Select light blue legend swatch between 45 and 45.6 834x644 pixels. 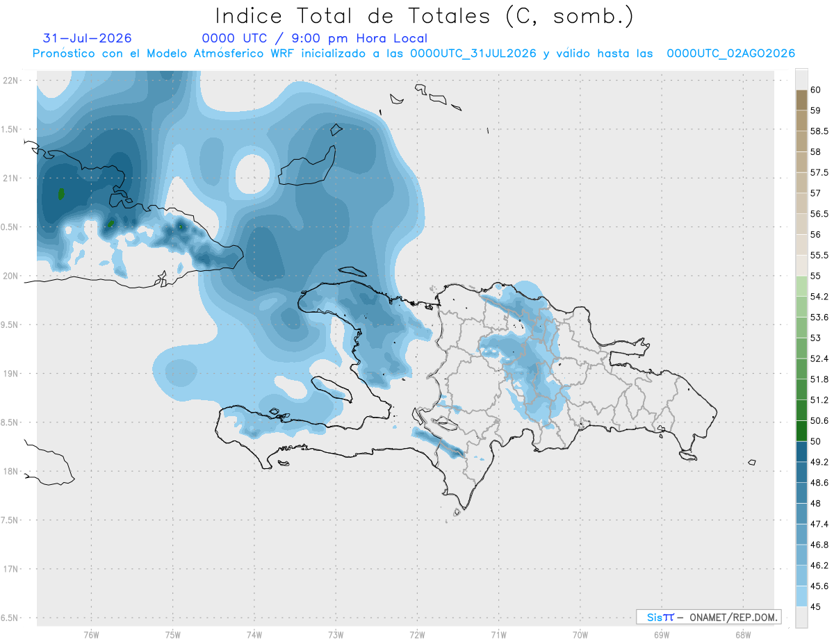pyautogui.click(x=801, y=597)
